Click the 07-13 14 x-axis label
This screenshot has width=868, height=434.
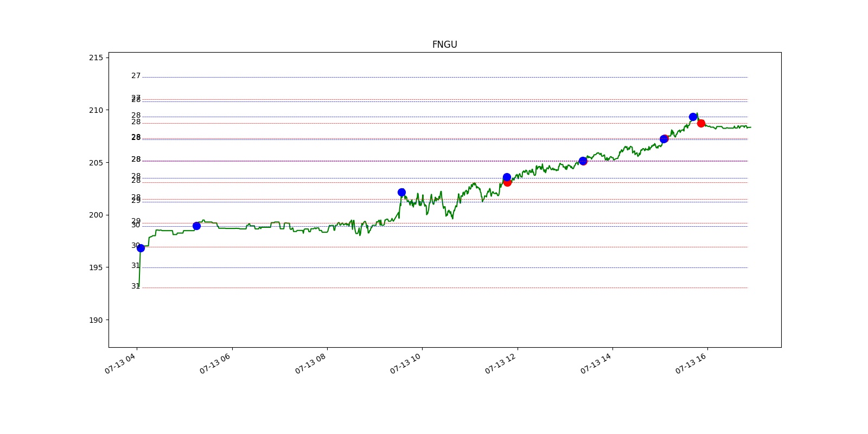[596, 363]
